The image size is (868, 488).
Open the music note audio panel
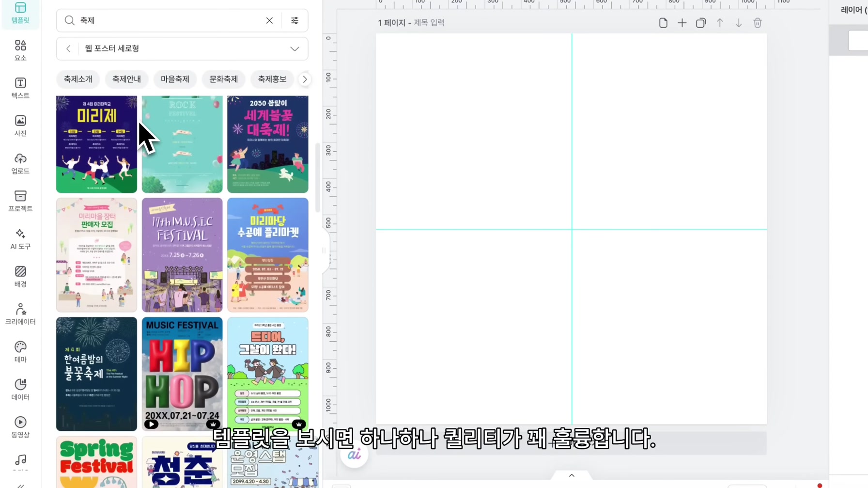pyautogui.click(x=20, y=460)
